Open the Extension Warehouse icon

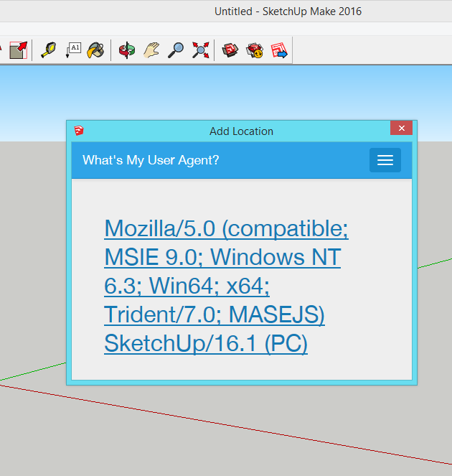pyautogui.click(x=255, y=50)
